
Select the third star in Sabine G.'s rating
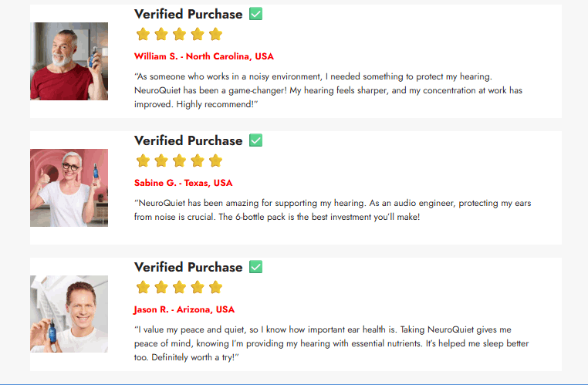pos(179,160)
